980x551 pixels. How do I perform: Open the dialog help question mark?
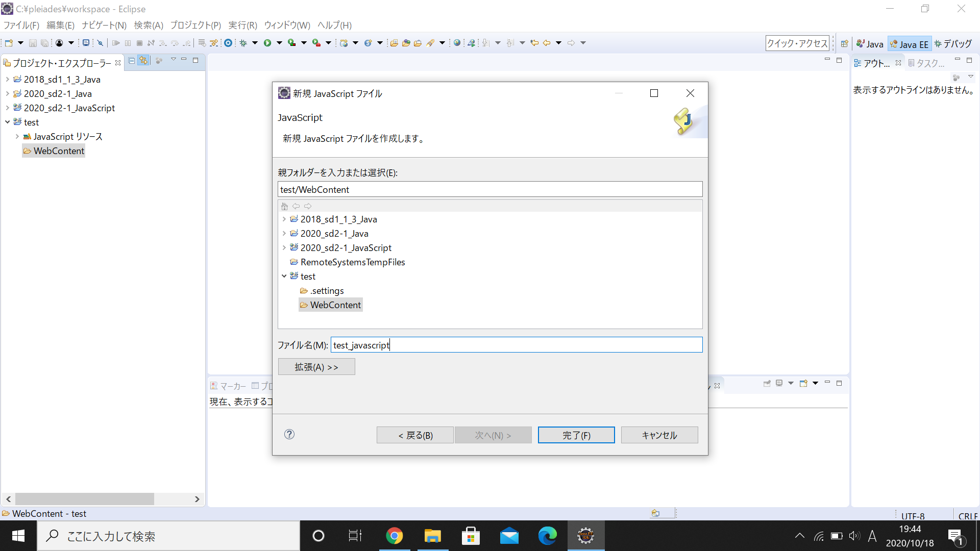(289, 434)
